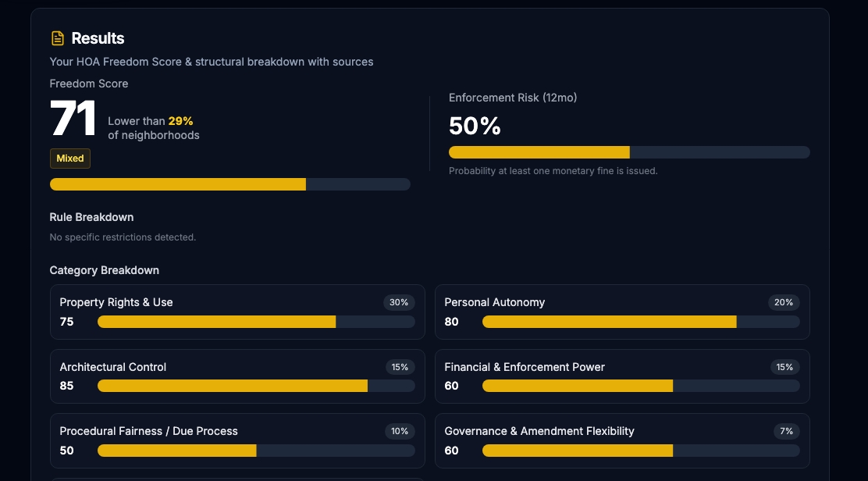Click the 10% weight badge on Procedural Fairness
The width and height of the screenshot is (868, 481).
pyautogui.click(x=399, y=431)
